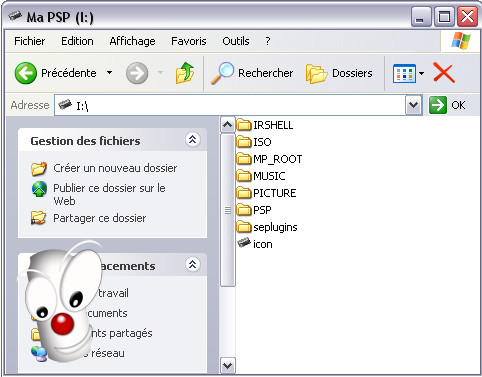Select the icon file
Viewport: 482px width, 377px height.
point(255,244)
